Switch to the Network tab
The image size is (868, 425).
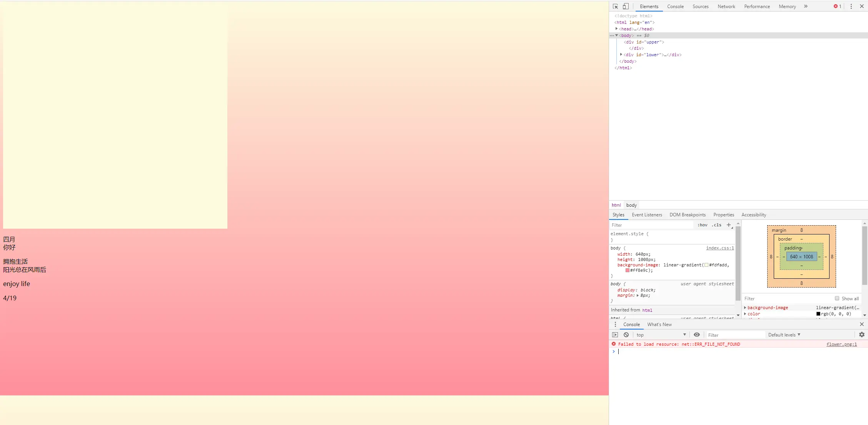726,6
